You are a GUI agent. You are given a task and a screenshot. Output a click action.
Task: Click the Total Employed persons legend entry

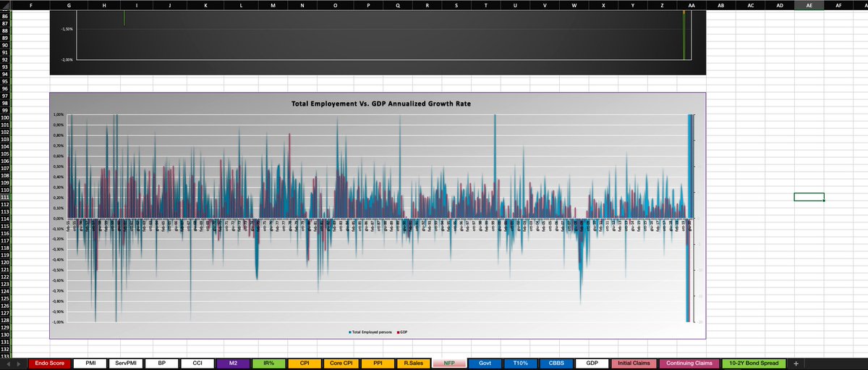point(370,332)
